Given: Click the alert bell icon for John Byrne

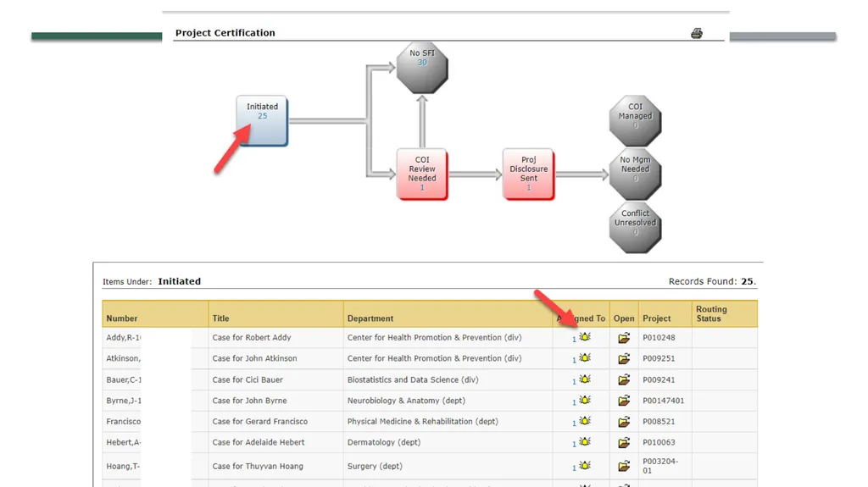Looking at the screenshot, I should (x=585, y=400).
